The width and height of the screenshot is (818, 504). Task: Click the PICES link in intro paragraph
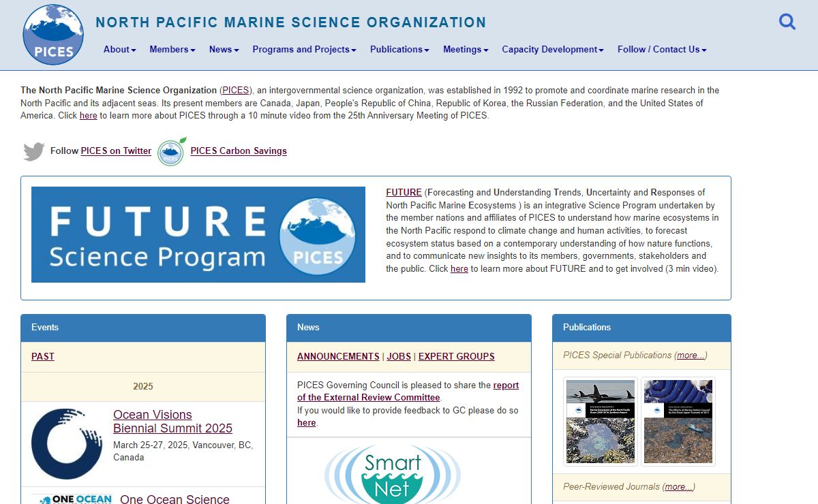[x=236, y=90]
